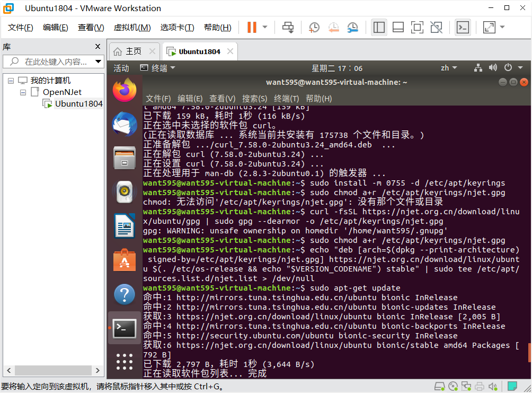Launch Rhythmbox music player from dock

125,192
